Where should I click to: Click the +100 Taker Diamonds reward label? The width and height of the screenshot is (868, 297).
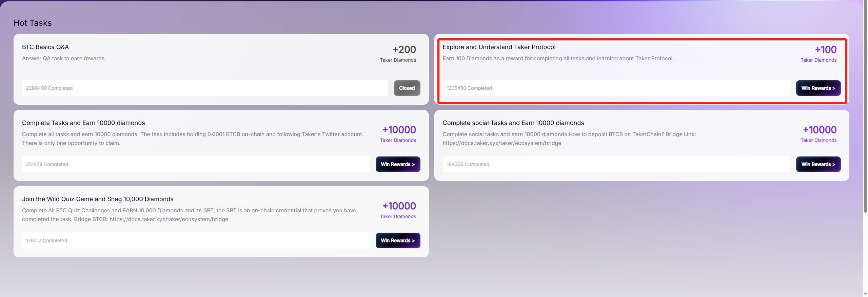click(818, 54)
